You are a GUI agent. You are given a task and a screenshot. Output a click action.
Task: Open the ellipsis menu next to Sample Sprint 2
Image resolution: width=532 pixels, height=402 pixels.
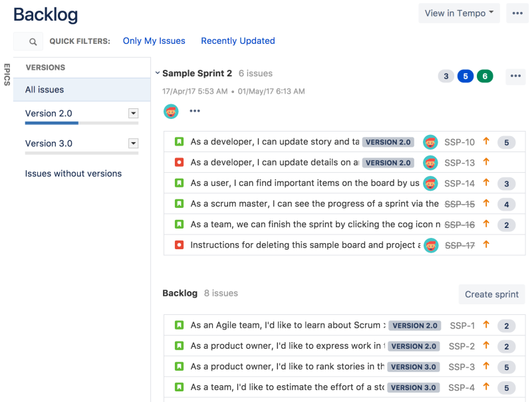point(515,76)
